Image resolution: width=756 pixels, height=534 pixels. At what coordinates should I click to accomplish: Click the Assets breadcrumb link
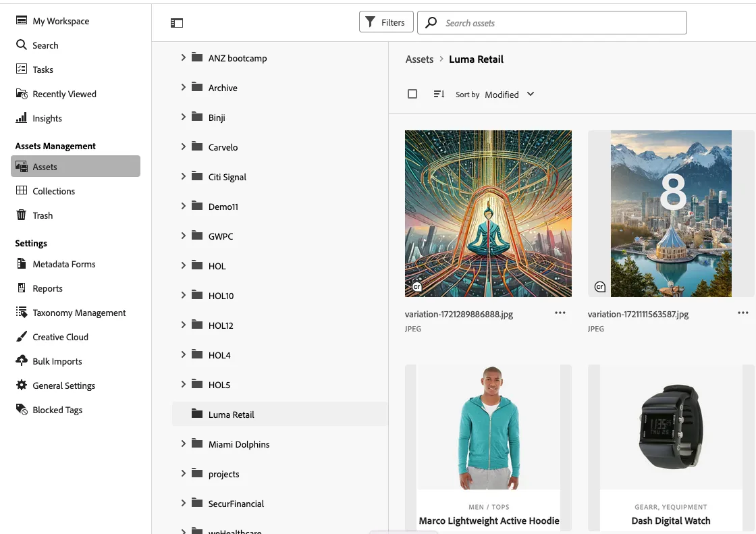(419, 59)
